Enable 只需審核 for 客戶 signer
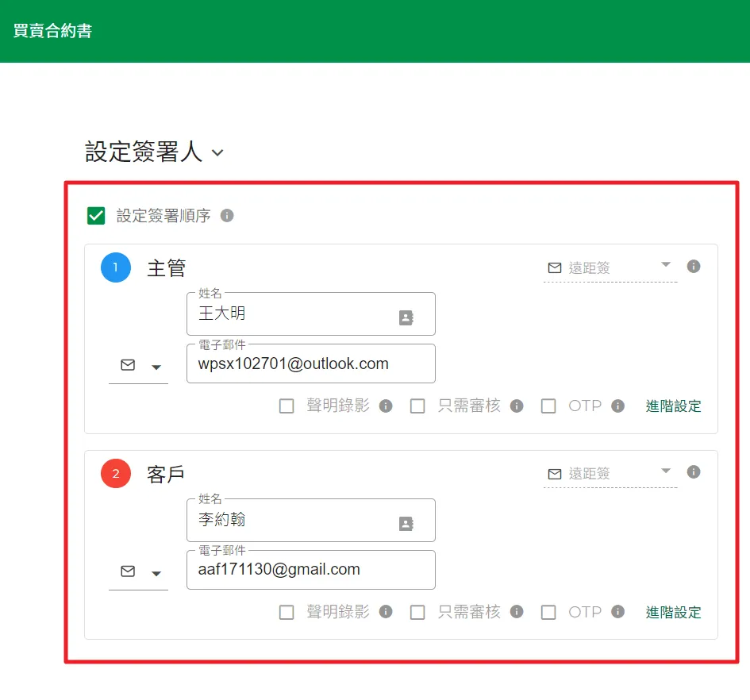 pos(417,612)
